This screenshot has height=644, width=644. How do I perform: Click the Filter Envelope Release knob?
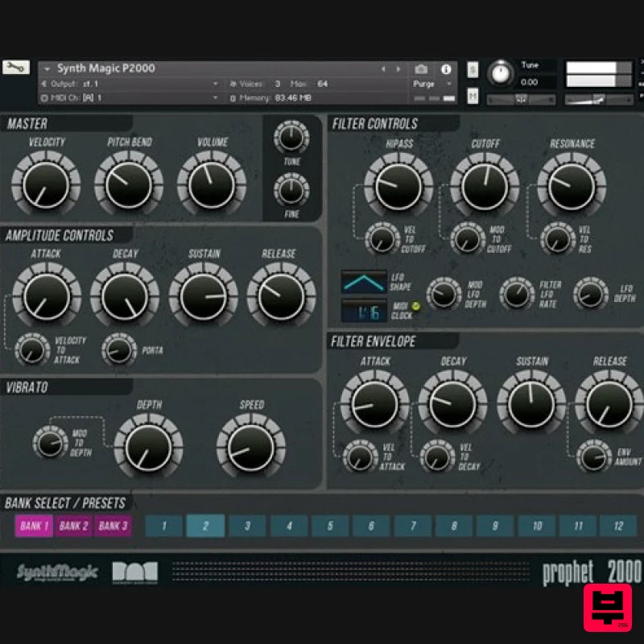609,404
